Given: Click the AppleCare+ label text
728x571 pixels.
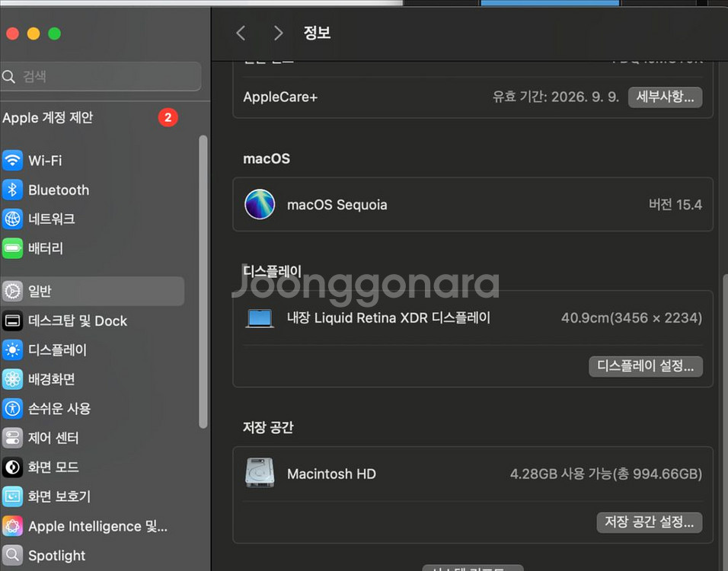Looking at the screenshot, I should [280, 97].
